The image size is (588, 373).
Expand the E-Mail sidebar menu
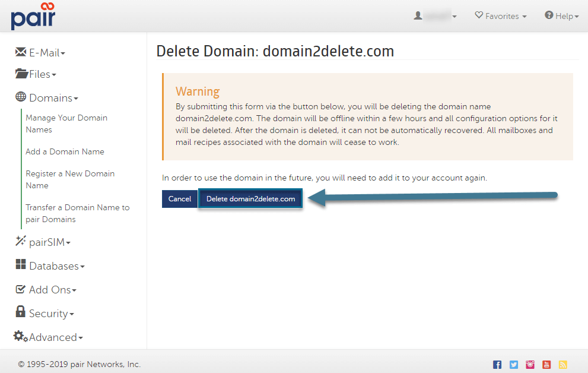(40, 53)
